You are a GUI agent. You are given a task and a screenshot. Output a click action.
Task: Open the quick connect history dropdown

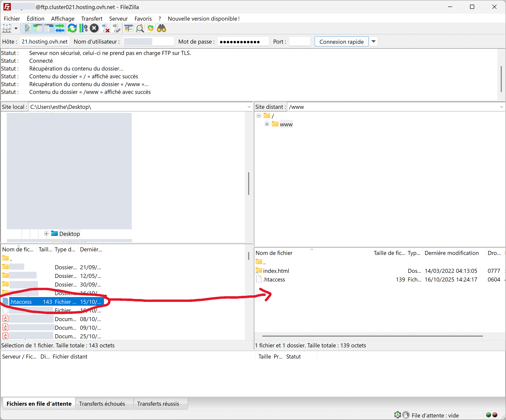coord(373,41)
